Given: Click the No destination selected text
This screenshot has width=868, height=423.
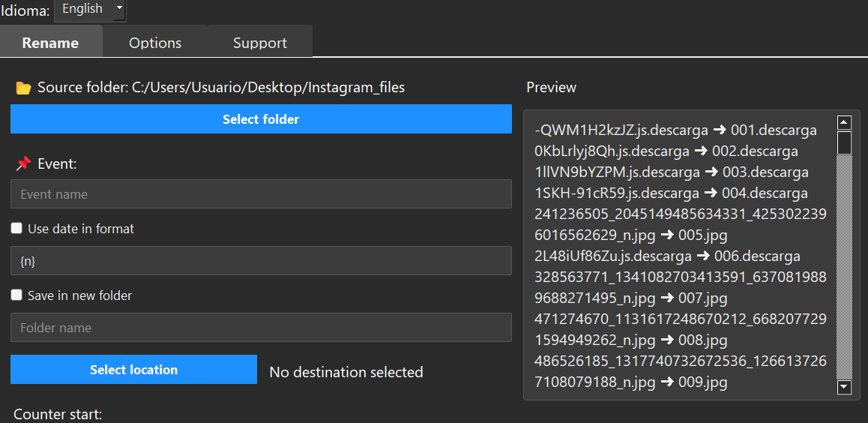Looking at the screenshot, I should 346,372.
